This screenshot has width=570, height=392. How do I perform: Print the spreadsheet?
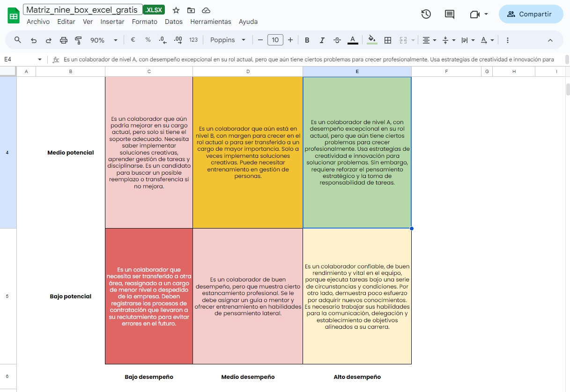(63, 40)
